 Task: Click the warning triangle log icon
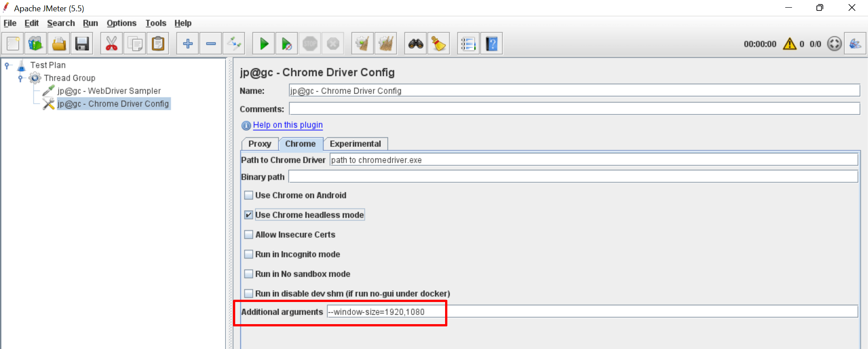pyautogui.click(x=790, y=44)
